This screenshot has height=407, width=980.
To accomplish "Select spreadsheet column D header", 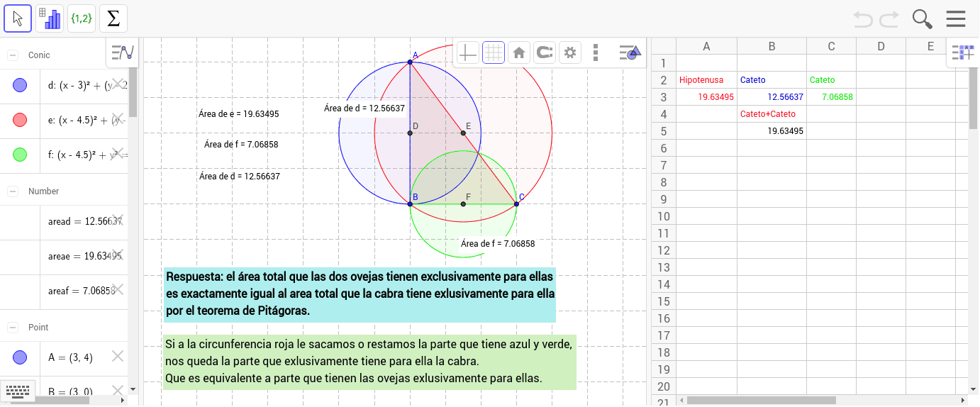I will point(881,46).
